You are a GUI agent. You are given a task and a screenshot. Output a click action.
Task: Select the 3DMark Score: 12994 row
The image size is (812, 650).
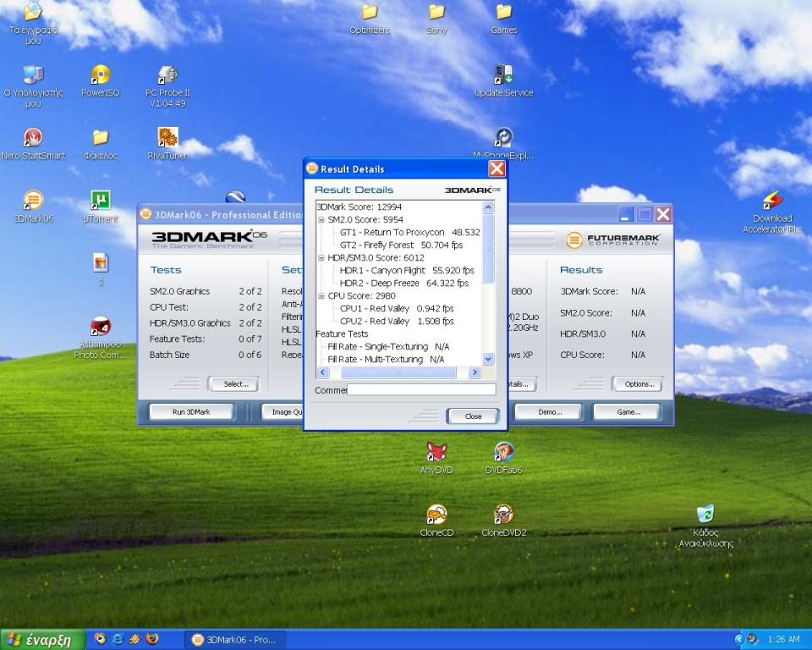click(x=359, y=207)
